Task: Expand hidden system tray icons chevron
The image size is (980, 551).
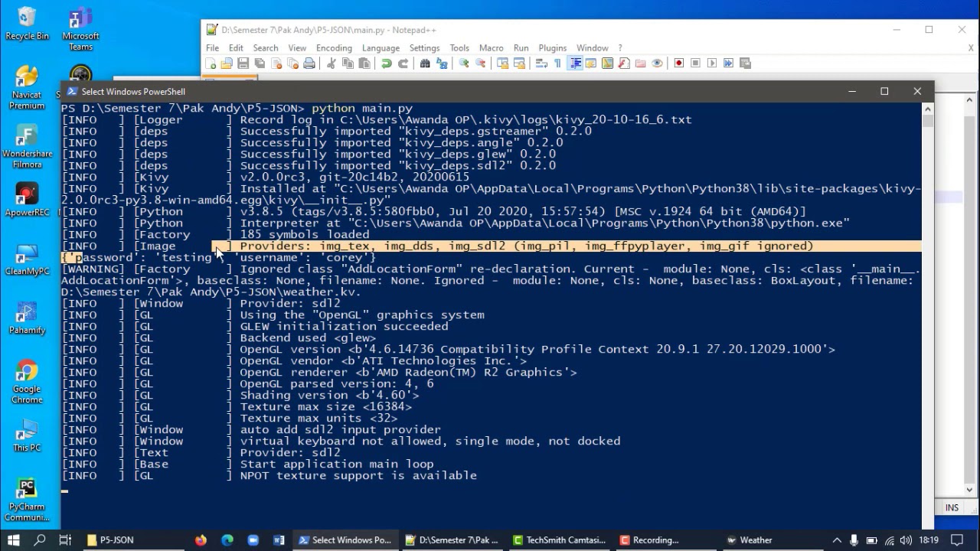Action: click(837, 540)
